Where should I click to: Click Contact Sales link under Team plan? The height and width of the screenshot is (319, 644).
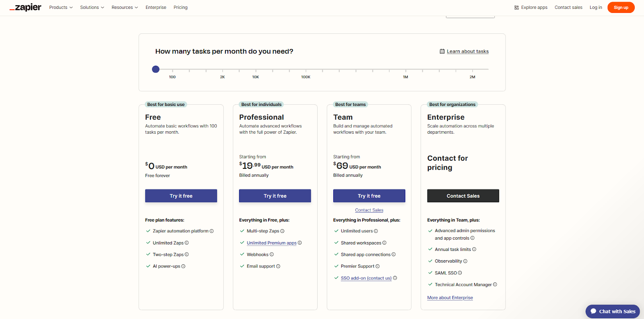pos(369,210)
